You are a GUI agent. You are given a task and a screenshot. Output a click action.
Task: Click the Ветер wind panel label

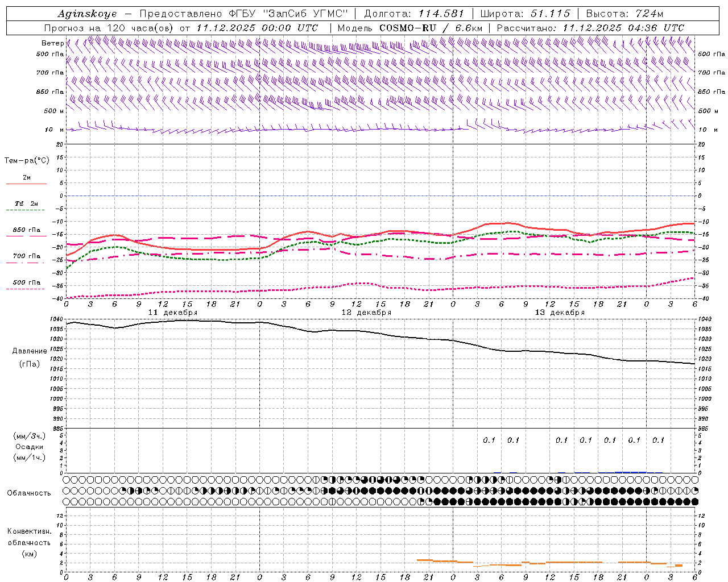pyautogui.click(x=52, y=43)
